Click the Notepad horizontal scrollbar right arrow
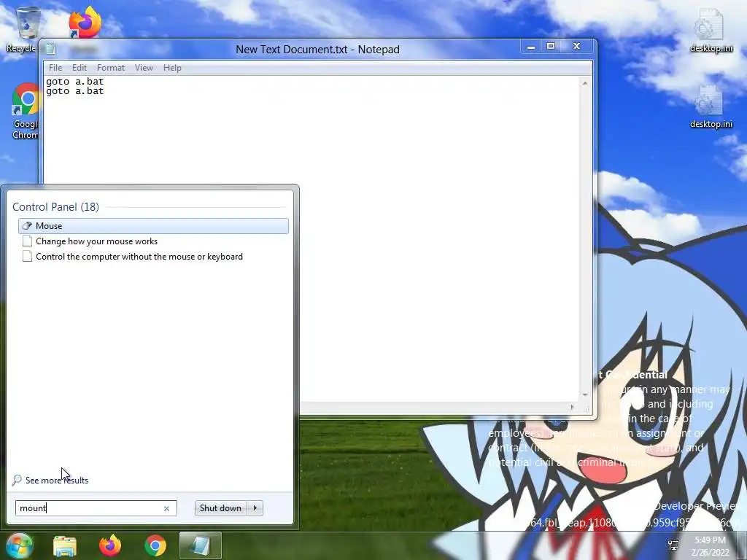747x560 pixels. point(572,407)
